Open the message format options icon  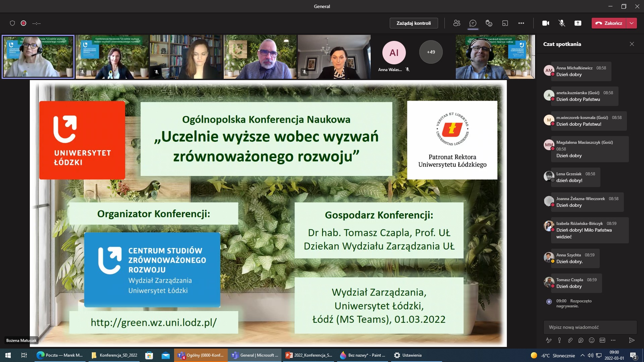point(549,340)
